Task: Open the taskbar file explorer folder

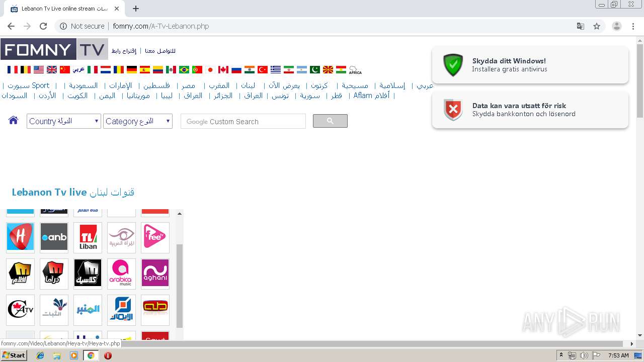Action: 57,355
